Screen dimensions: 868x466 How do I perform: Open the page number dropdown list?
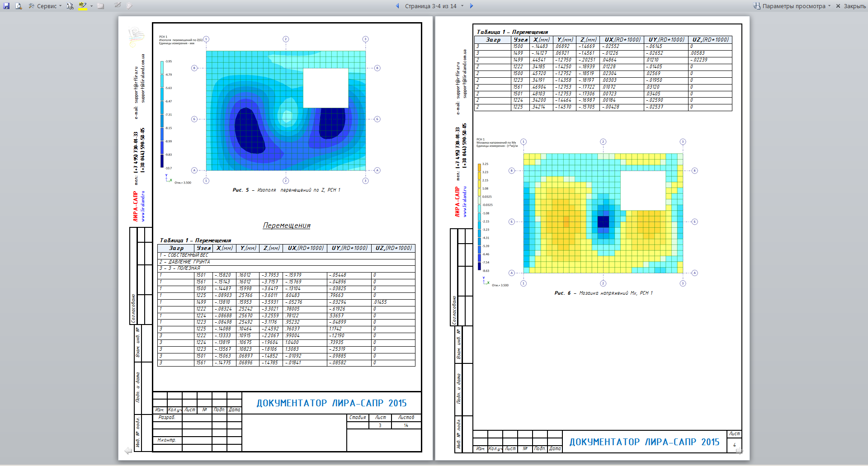(462, 6)
